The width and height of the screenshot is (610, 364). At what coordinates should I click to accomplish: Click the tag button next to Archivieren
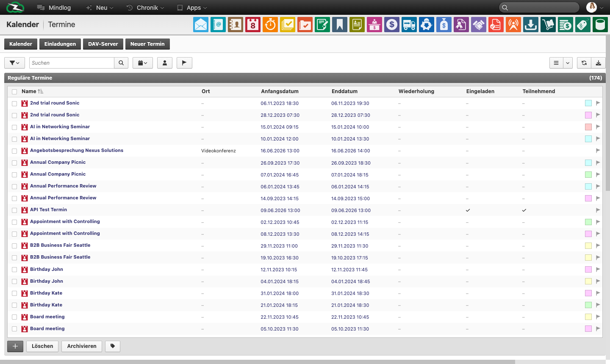(x=113, y=346)
